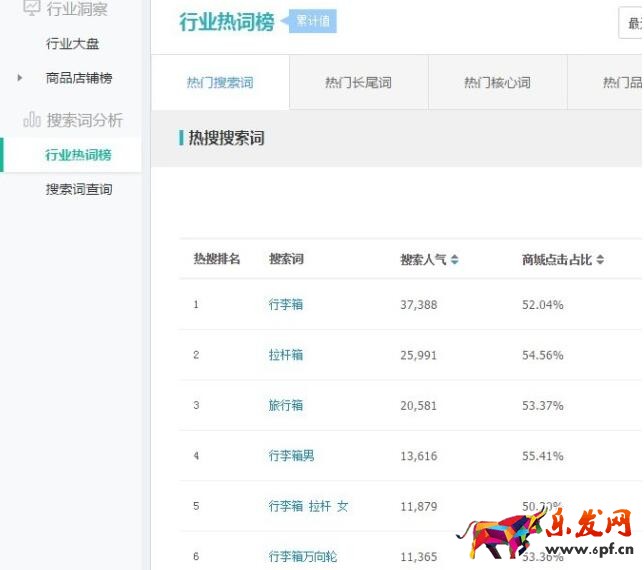The image size is (644, 570).
Task: Click the 行李箱男 search term link
Action: (291, 456)
